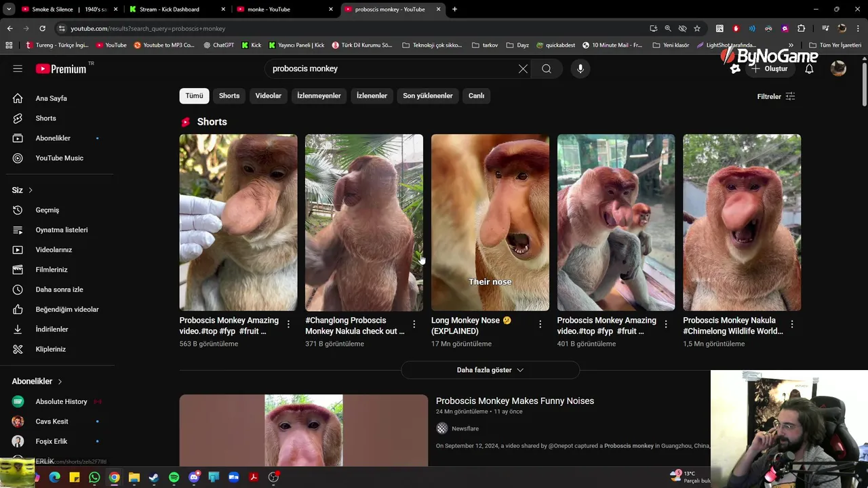The height and width of the screenshot is (488, 868).
Task: Open the Chrome extensions puzzle icon
Action: coord(802,28)
